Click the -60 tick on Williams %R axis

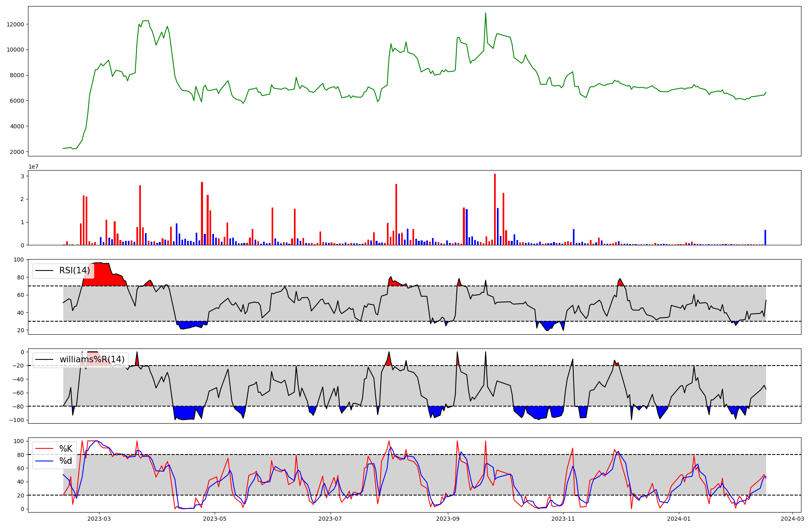coord(18,393)
